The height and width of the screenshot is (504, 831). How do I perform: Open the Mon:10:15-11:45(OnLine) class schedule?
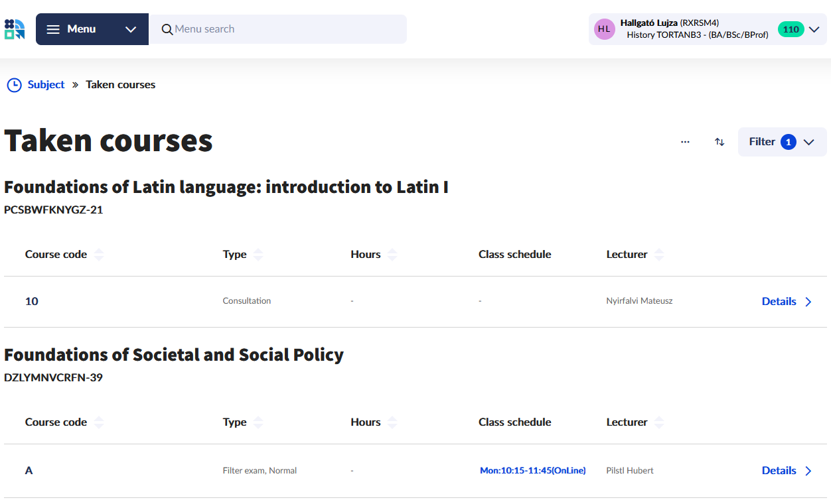pos(532,471)
